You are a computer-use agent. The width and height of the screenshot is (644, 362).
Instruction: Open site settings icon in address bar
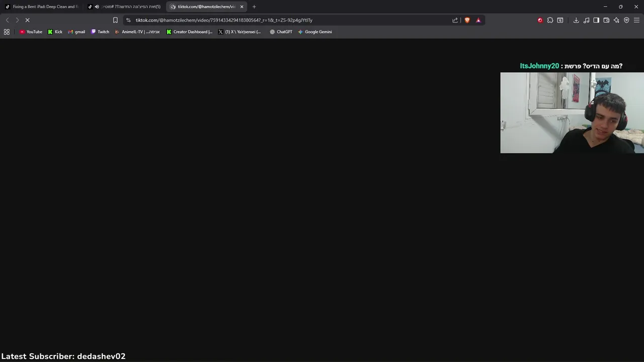coord(128,20)
